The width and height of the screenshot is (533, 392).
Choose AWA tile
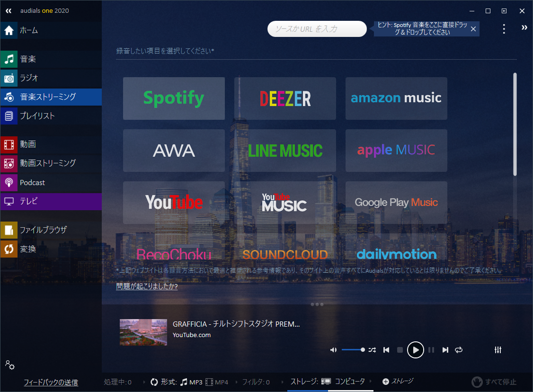click(x=174, y=150)
